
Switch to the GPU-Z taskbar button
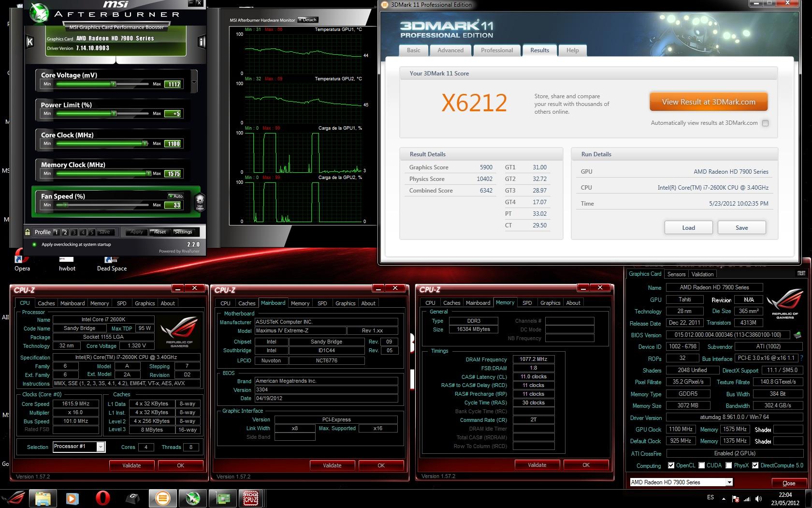click(x=223, y=498)
